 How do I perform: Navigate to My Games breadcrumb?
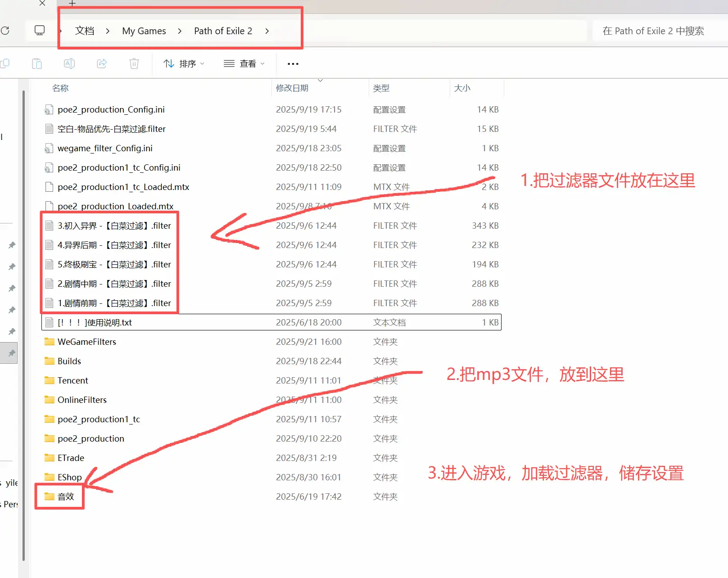pyautogui.click(x=144, y=31)
